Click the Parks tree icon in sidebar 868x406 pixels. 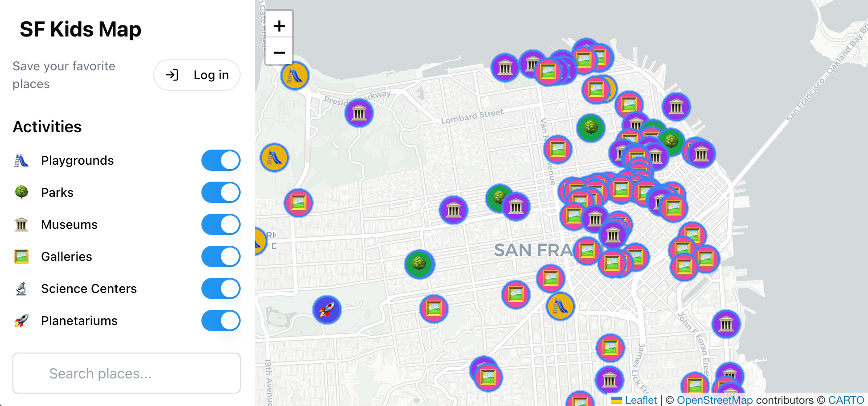pos(21,192)
